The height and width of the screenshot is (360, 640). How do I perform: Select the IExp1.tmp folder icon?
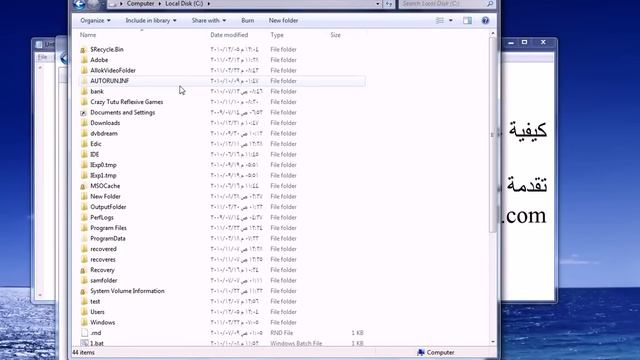[84, 176]
